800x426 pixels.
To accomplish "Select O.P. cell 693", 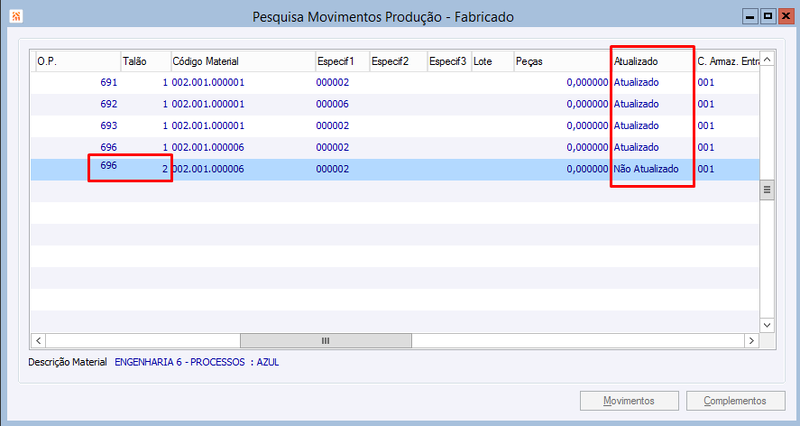I will [x=109, y=126].
